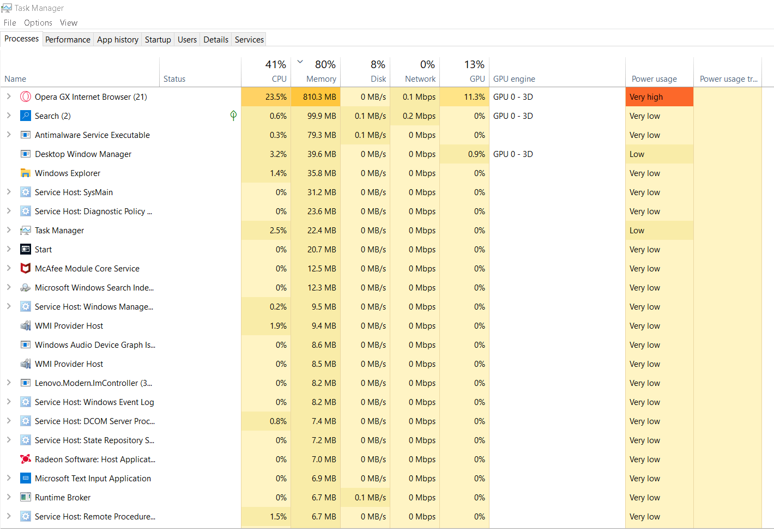Viewport: 774px width, 532px height.
Task: Sort by the Disk column header
Action: [x=365, y=72]
